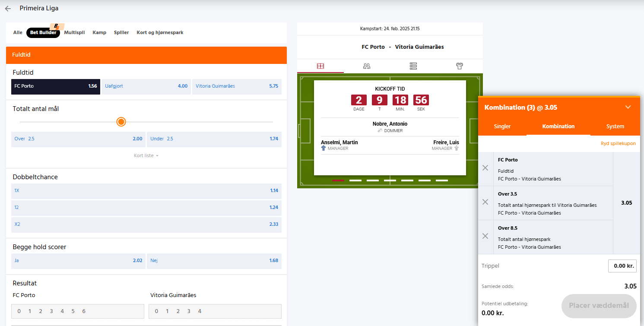
Task: Pick Under 2.5 goals at 1.74
Action: (214, 139)
